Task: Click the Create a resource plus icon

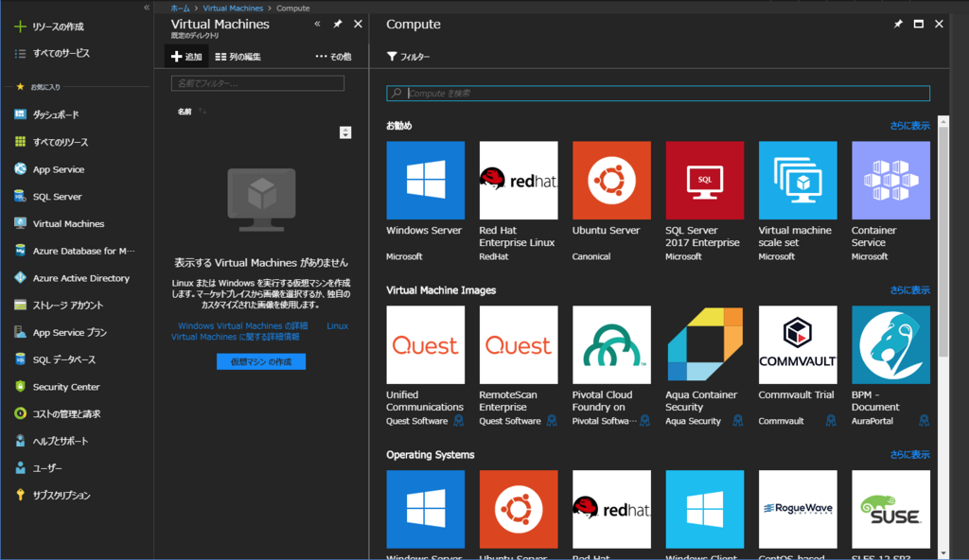Action: (21, 26)
